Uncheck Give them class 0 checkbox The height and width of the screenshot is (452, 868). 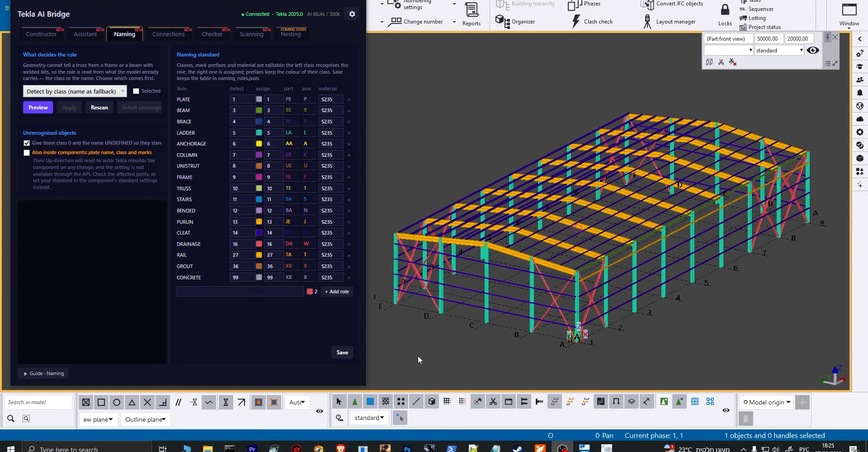(27, 143)
